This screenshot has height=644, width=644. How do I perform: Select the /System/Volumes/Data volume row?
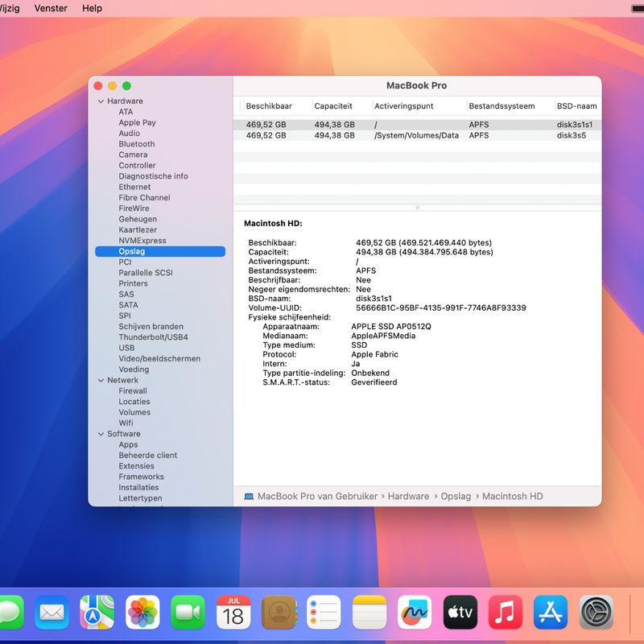[417, 135]
